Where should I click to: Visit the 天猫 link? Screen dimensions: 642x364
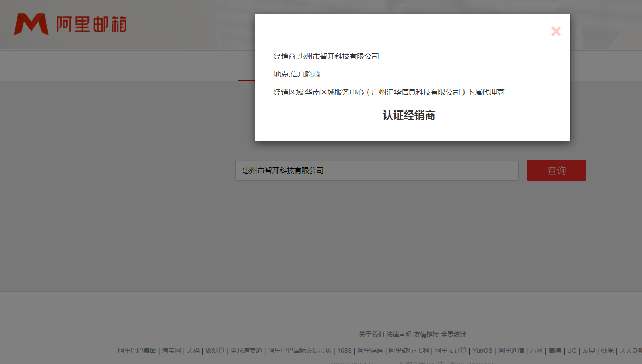click(193, 351)
